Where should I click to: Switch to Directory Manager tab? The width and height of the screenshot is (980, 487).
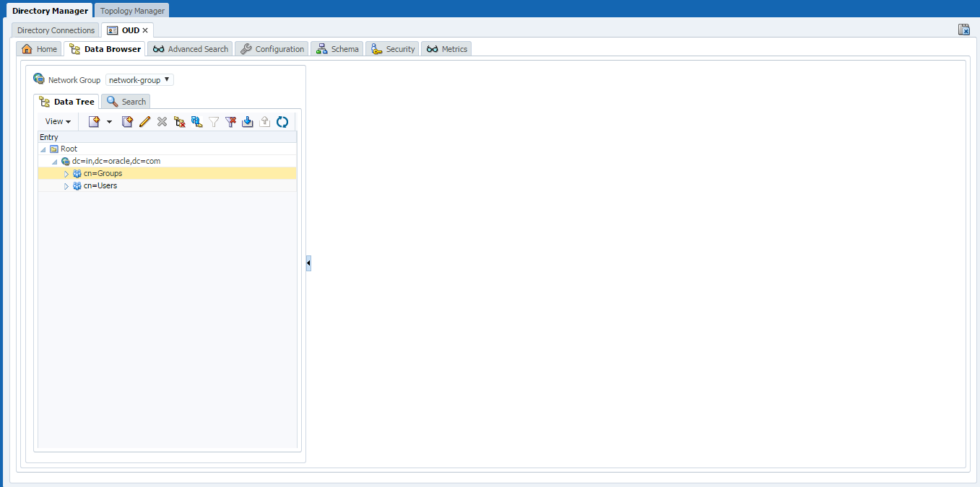point(50,11)
